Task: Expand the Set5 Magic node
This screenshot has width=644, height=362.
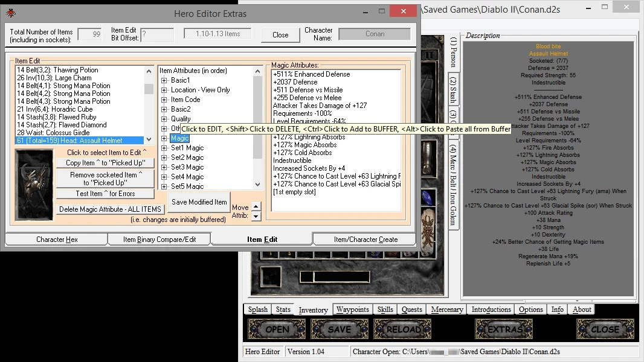Action: coord(164,186)
